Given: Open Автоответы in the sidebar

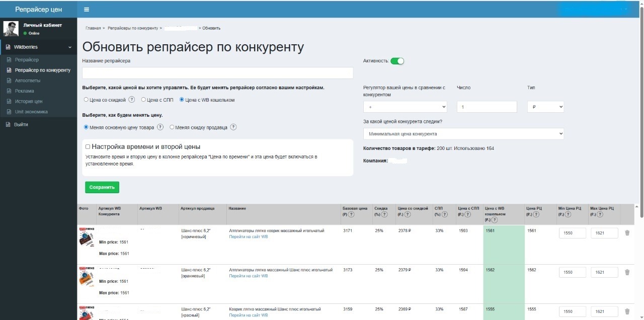Looking at the screenshot, I should pyautogui.click(x=28, y=81).
